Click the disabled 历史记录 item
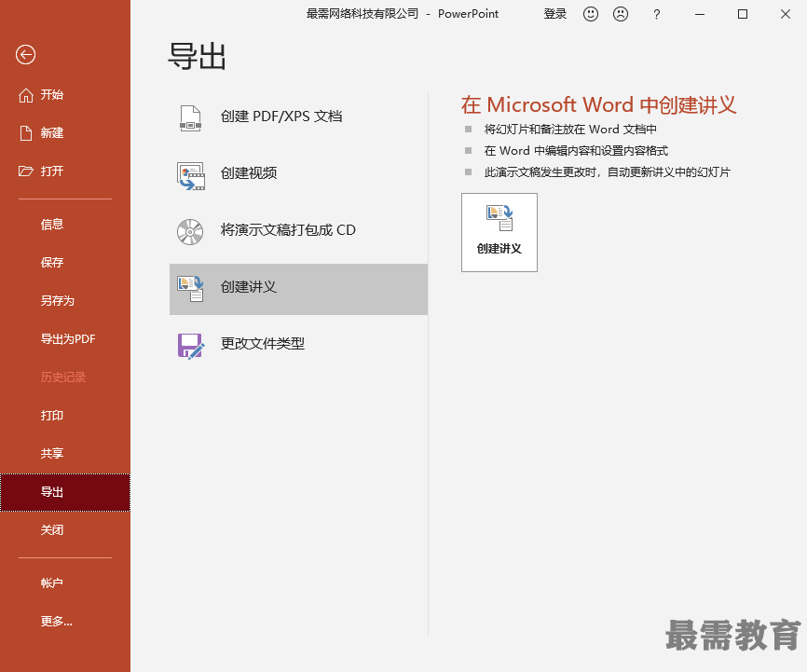 65,377
